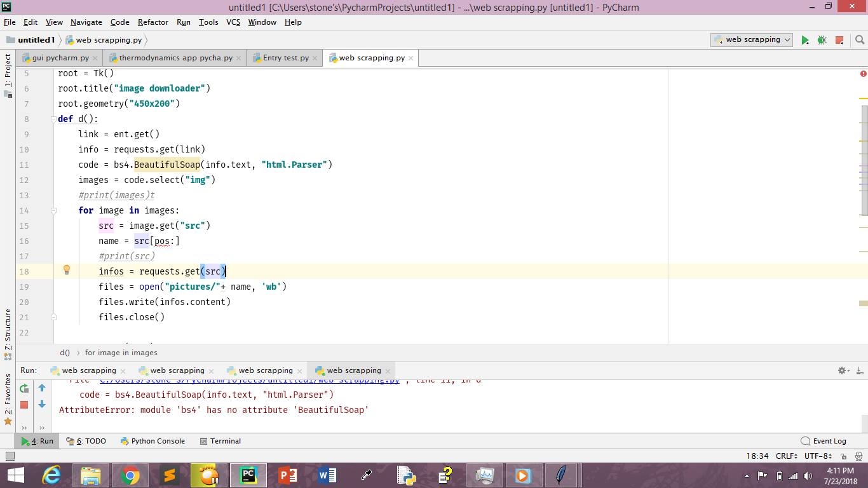868x488 pixels.
Task: Jump down the stack trace using down arrow
Action: pyautogui.click(x=42, y=404)
